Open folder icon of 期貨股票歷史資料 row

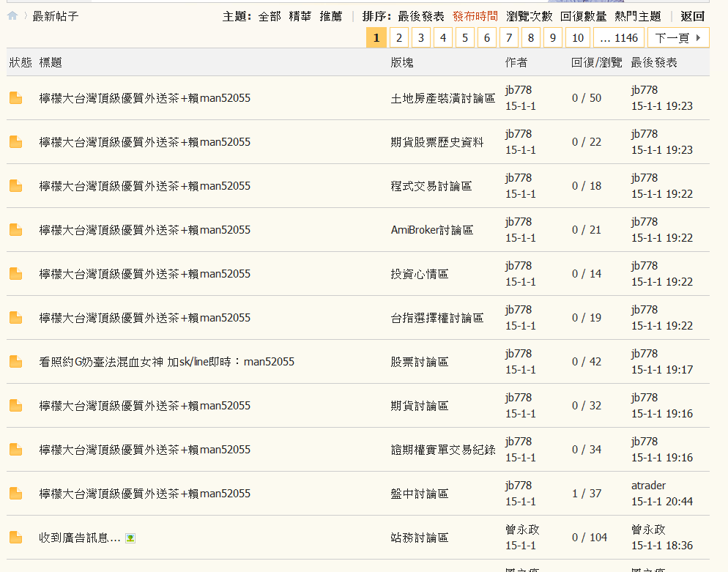click(16, 142)
